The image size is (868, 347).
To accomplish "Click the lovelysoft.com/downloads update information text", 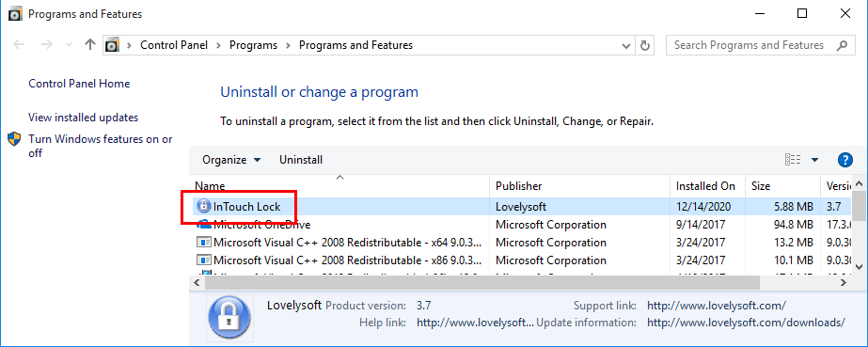I will pos(746,323).
